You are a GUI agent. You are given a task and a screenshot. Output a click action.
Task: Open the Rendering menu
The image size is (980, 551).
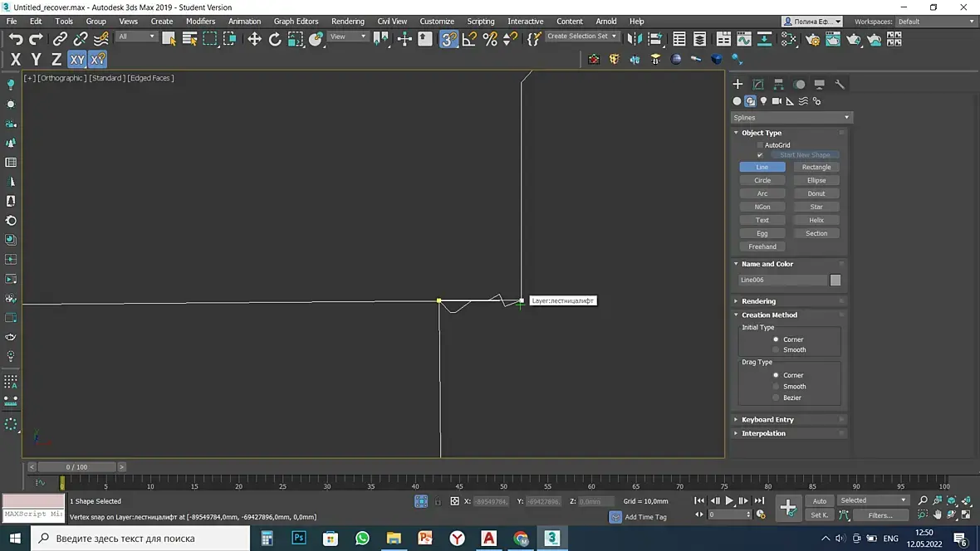[x=347, y=21]
